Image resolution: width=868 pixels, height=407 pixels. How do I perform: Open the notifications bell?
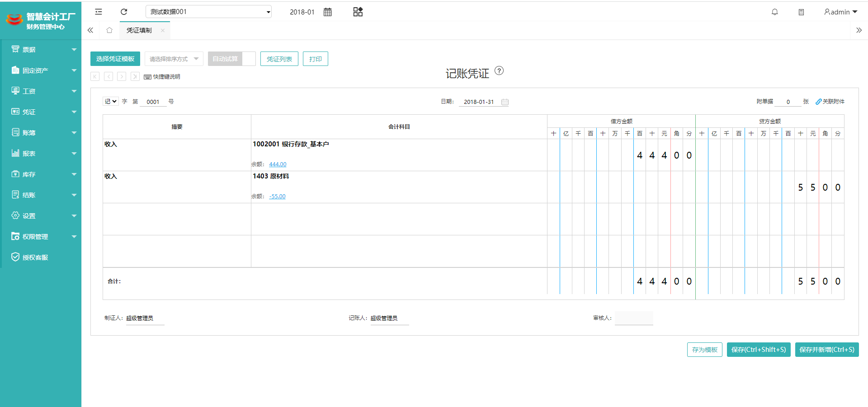click(775, 12)
